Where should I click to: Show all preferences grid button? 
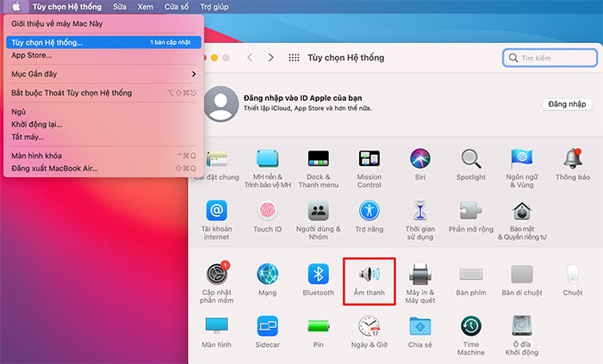(x=294, y=58)
